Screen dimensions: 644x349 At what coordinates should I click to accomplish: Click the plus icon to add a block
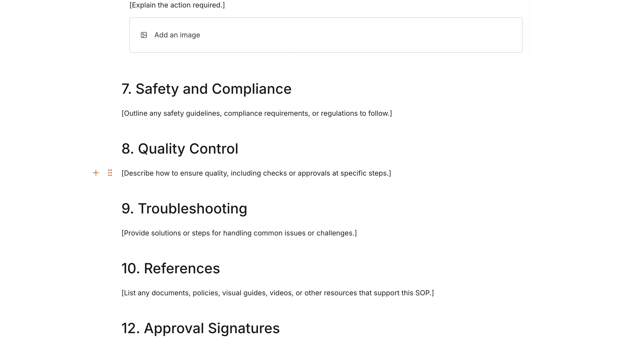coord(96,173)
